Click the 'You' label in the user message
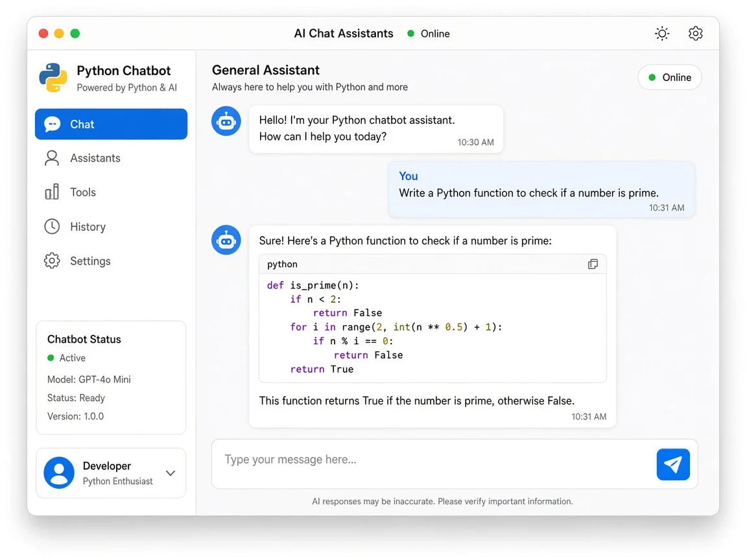The height and width of the screenshot is (560, 747). [x=409, y=176]
